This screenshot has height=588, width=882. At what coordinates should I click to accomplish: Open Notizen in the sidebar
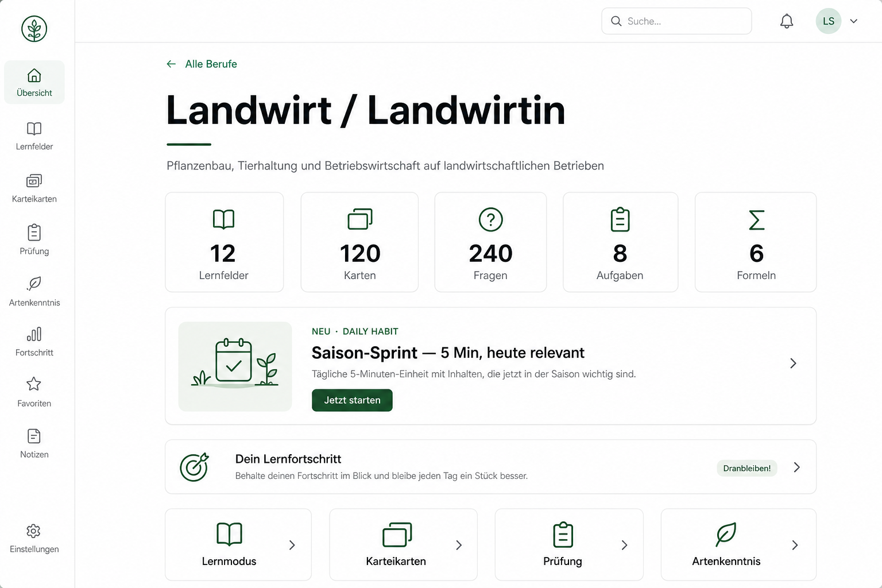click(34, 444)
